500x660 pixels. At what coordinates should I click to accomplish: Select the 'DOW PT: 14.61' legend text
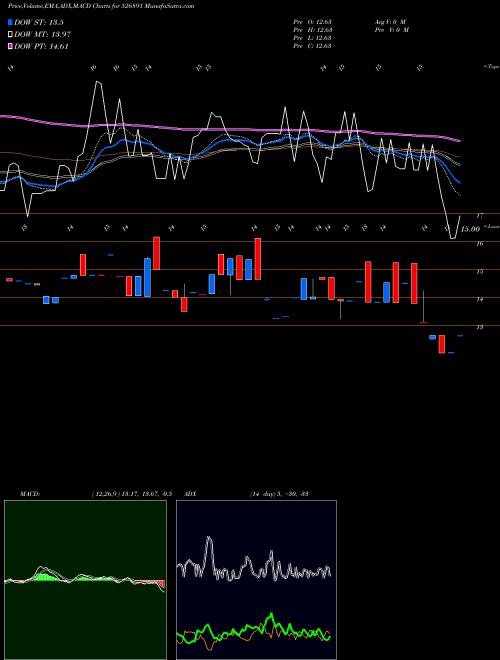click(41, 47)
